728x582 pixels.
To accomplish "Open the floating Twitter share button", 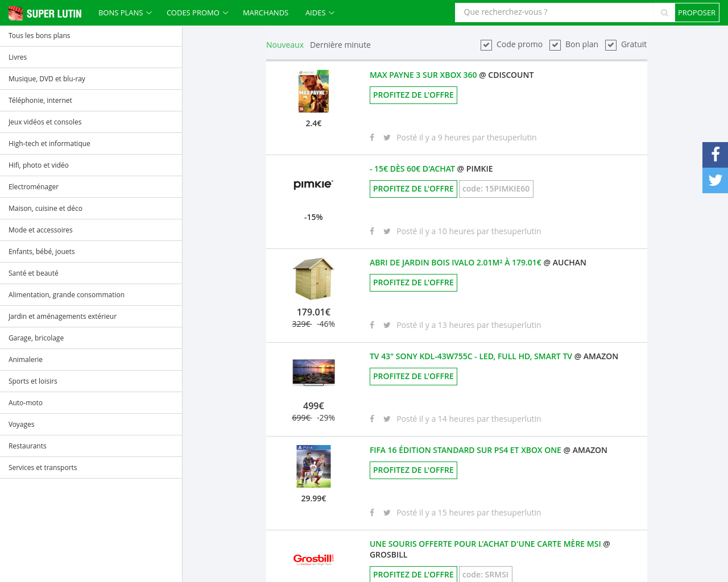I will click(715, 181).
